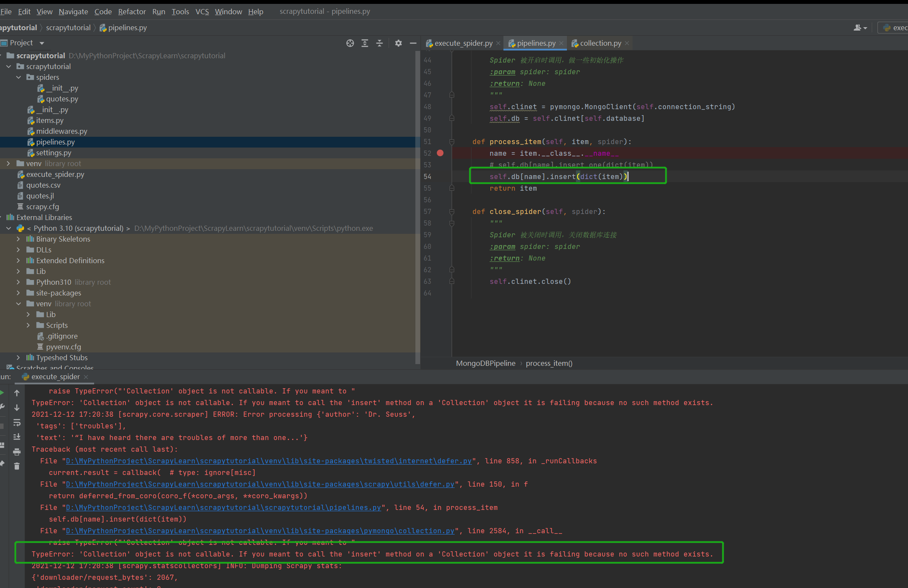Clear console output with trash icon
The width and height of the screenshot is (908, 588).
(17, 466)
